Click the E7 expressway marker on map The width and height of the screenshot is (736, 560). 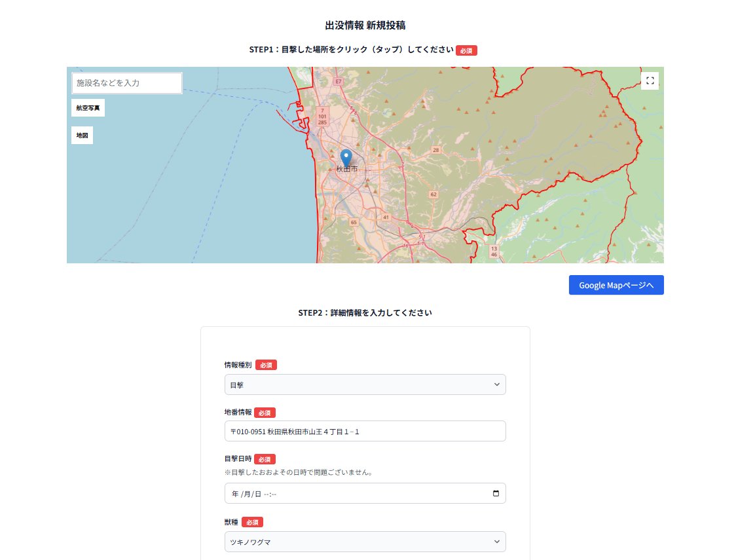click(x=338, y=82)
